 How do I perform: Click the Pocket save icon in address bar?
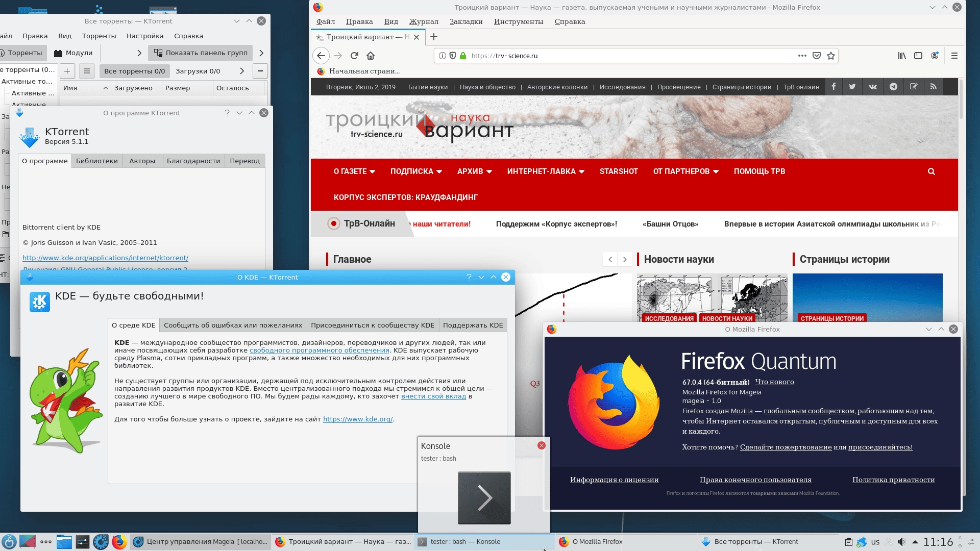coord(817,56)
